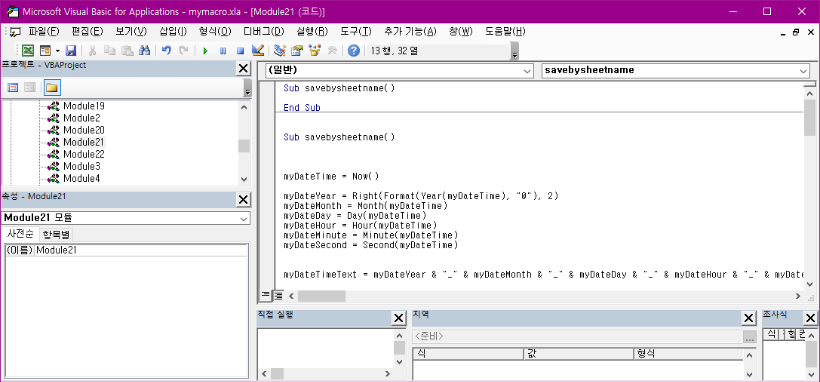820x382 pixels.
Task: Switch to the 사전순 tab
Action: (19, 234)
